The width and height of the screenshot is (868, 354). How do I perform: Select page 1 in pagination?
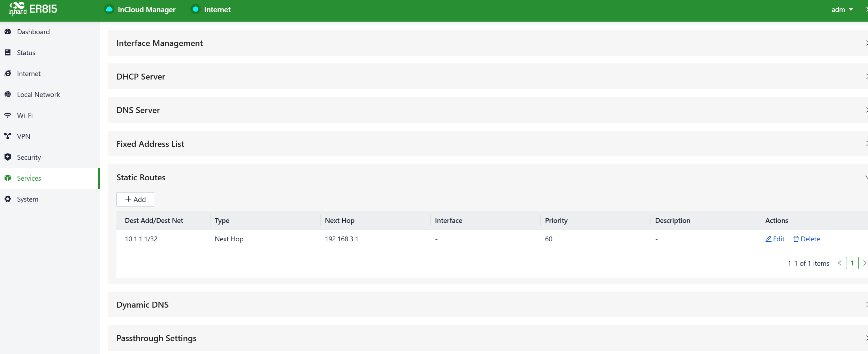click(852, 263)
